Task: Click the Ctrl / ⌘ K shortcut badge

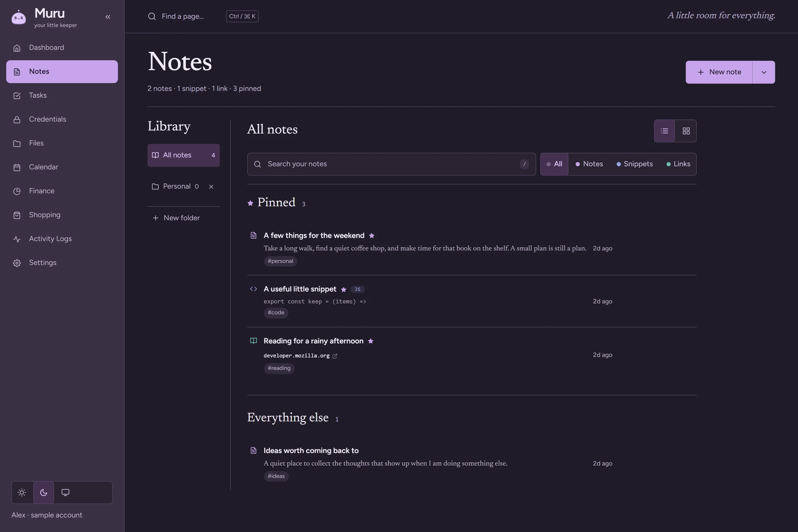Action: coord(242,16)
